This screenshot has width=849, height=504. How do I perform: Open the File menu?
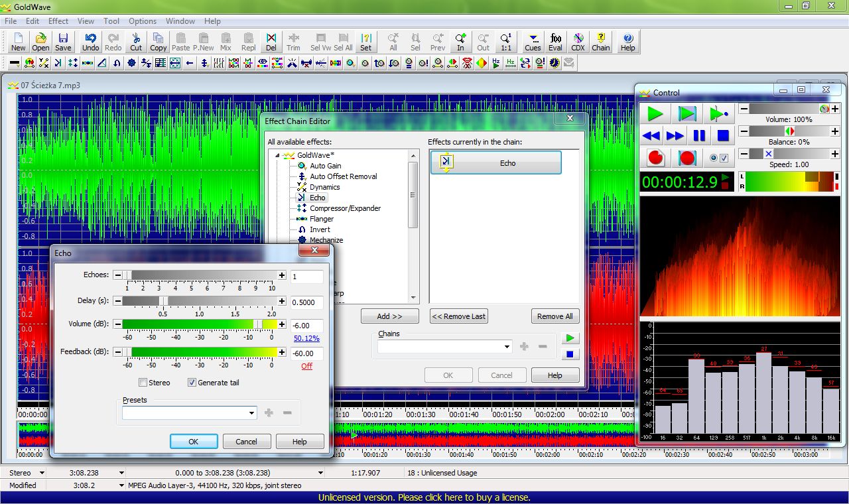pyautogui.click(x=11, y=21)
